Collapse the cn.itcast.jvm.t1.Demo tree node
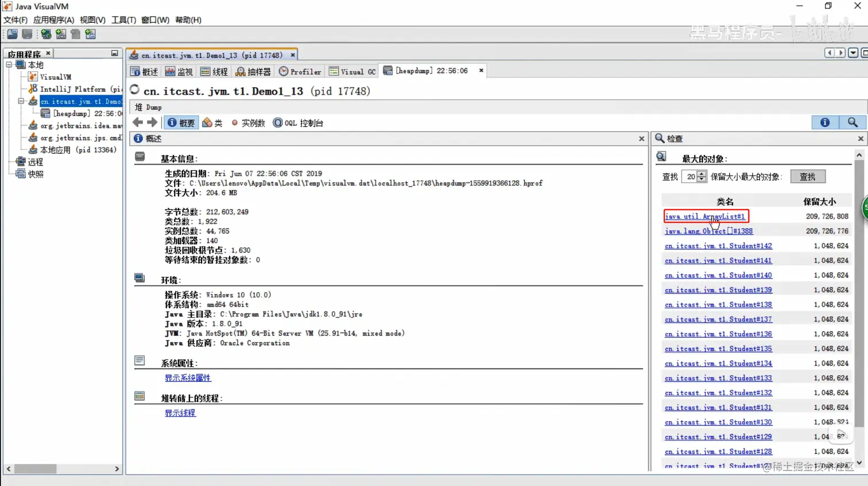The width and height of the screenshot is (868, 486). pyautogui.click(x=21, y=101)
